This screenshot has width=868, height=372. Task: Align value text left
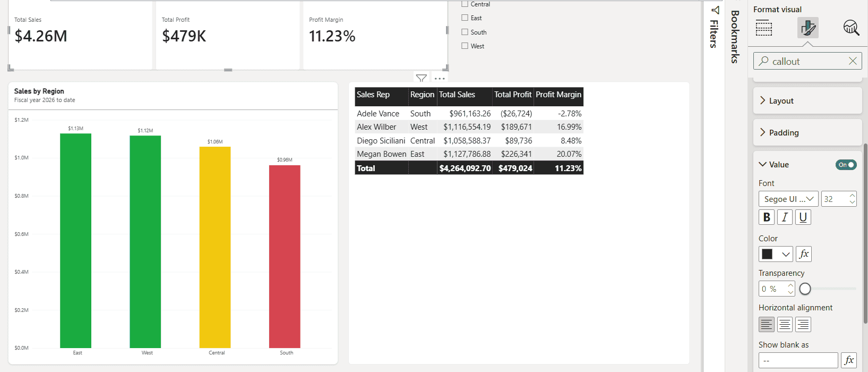(766, 324)
